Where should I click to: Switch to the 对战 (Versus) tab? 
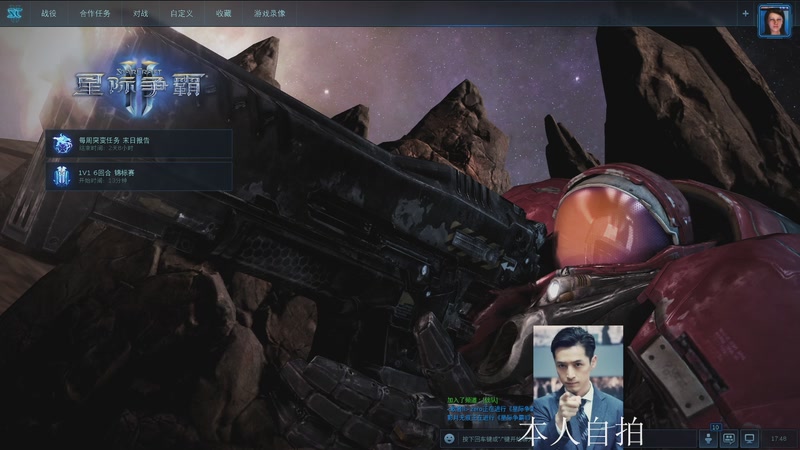click(x=140, y=14)
